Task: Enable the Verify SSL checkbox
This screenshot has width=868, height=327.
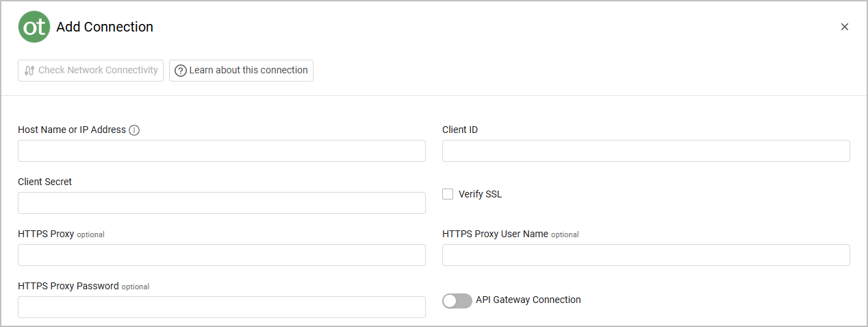Action: click(x=448, y=194)
